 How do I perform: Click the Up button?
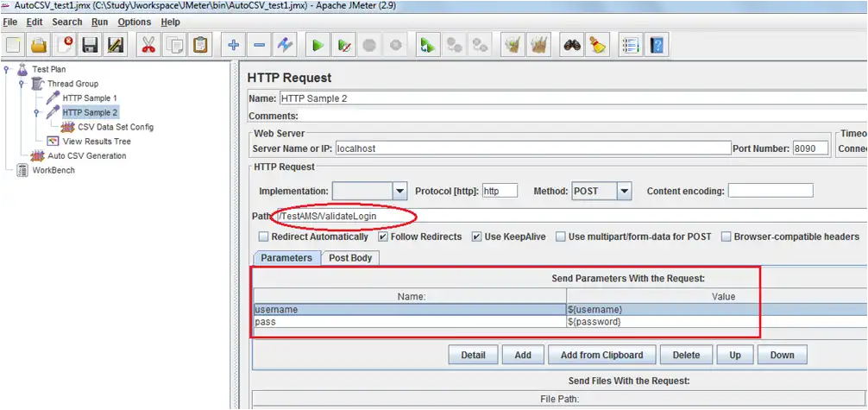tap(735, 355)
